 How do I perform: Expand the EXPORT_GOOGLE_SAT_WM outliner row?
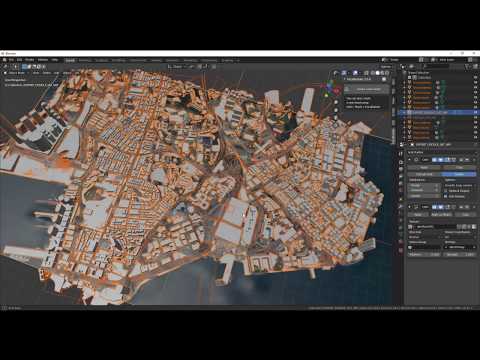coord(404,113)
